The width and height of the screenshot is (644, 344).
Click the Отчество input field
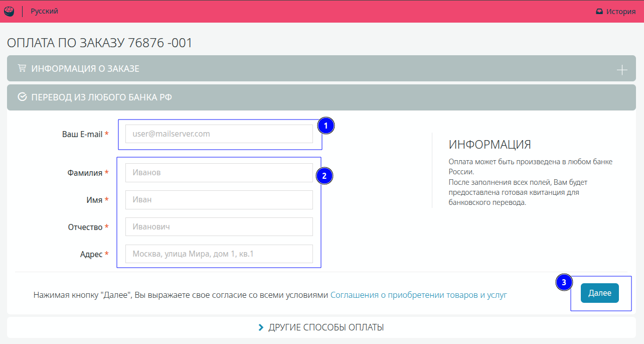pos(219,227)
